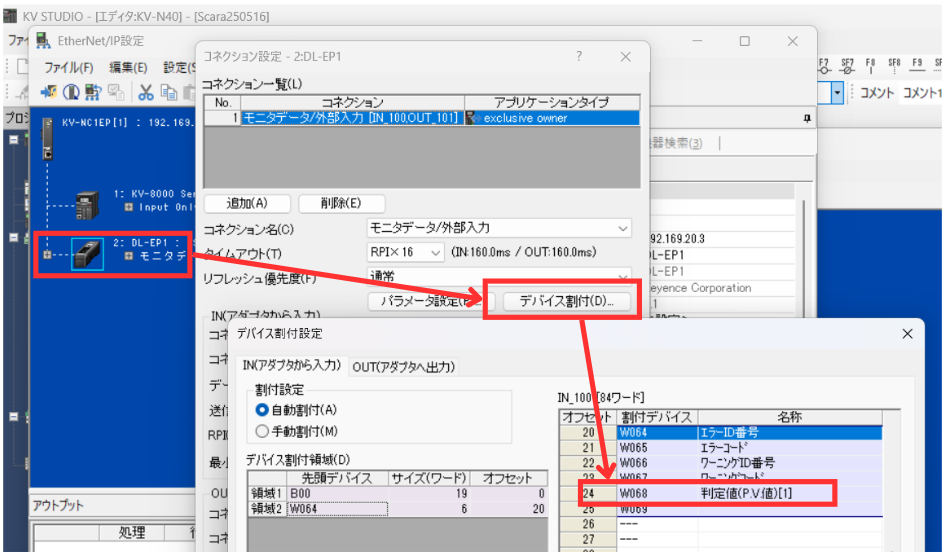Image resolution: width=946 pixels, height=554 pixels.
Task: Click the circular unit refresh toolbar icon
Action: [71, 92]
